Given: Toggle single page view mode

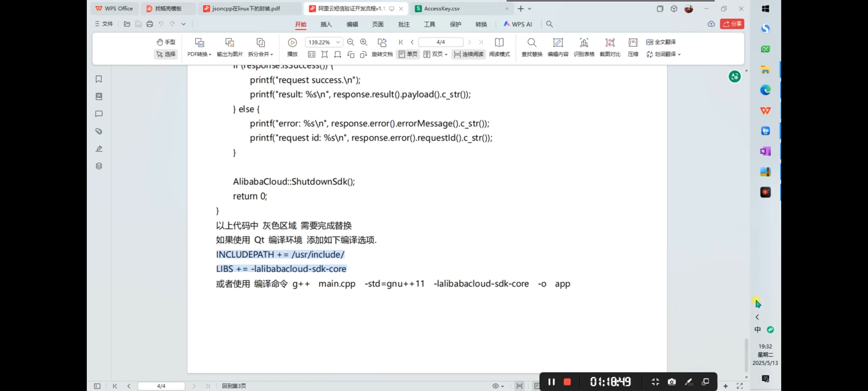Looking at the screenshot, I should click(408, 54).
